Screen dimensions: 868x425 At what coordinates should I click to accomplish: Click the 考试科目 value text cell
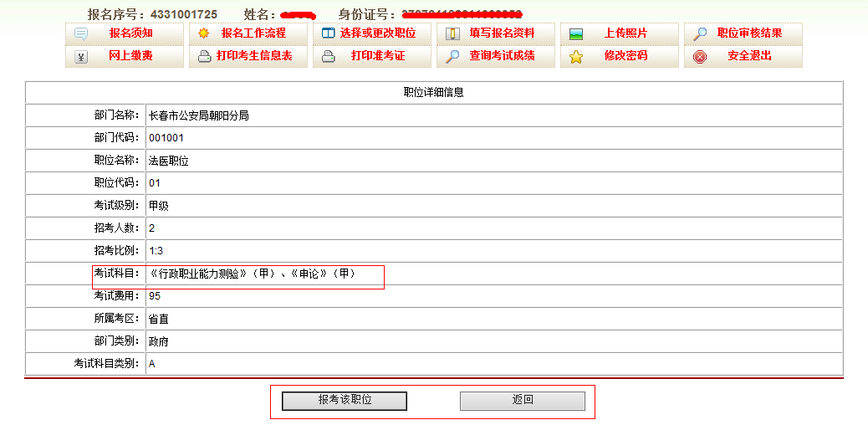(x=253, y=274)
